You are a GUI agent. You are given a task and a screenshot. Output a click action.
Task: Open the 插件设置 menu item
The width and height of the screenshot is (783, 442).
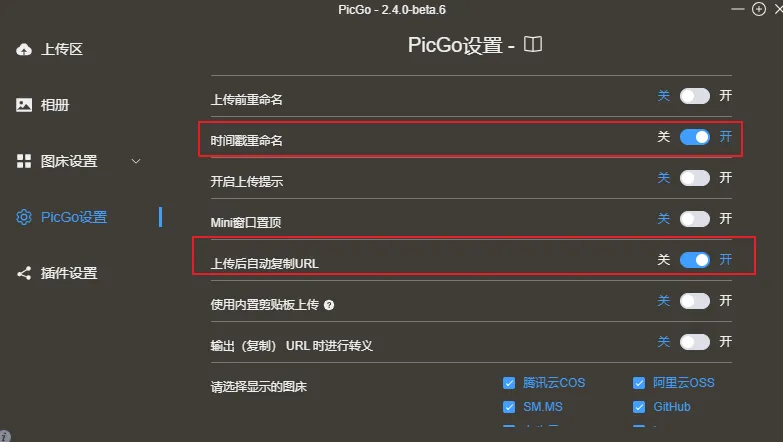[69, 273]
